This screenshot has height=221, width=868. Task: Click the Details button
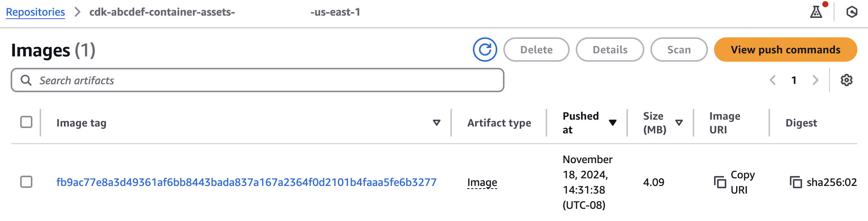point(609,49)
